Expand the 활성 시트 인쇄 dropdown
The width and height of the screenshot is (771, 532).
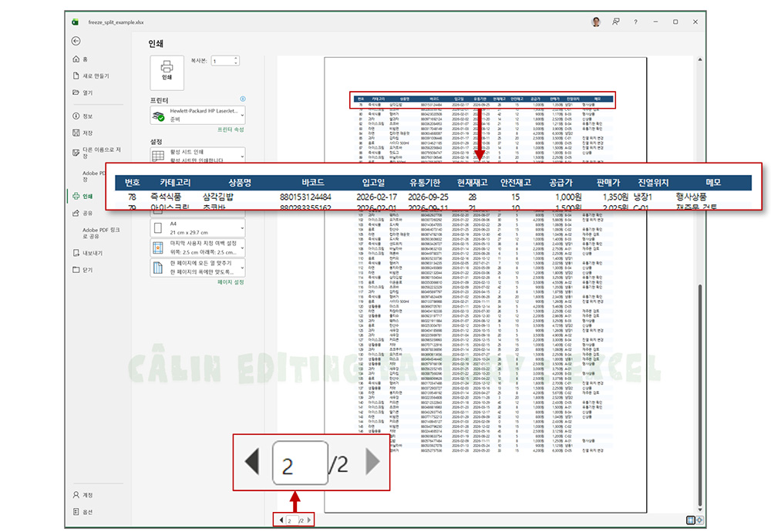coord(197,154)
